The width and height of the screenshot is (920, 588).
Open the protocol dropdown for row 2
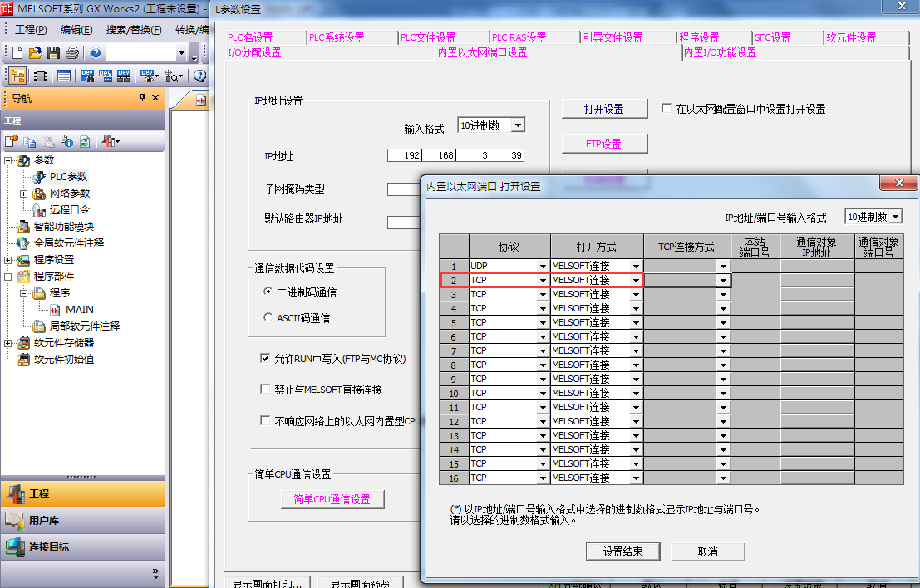coord(543,280)
